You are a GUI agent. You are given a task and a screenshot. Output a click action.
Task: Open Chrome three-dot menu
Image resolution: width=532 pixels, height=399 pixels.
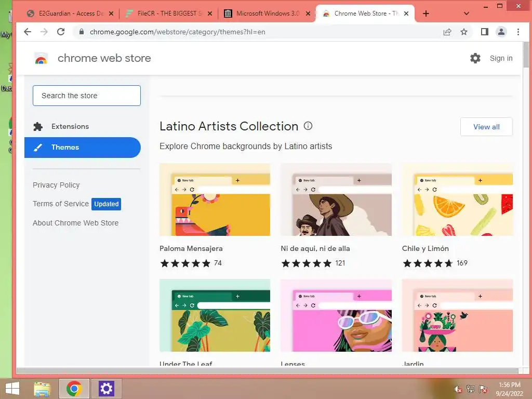tap(518, 32)
